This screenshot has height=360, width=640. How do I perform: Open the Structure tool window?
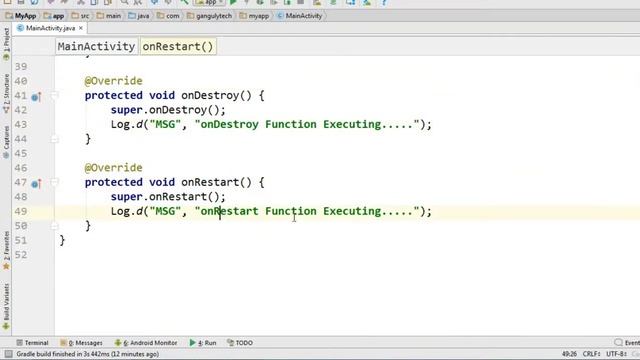pos(6,93)
